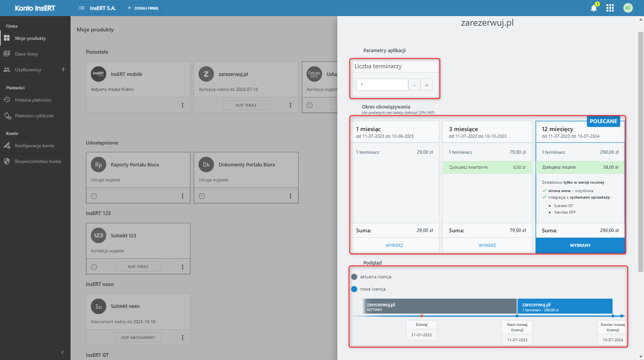The image size is (644, 360).
Task: Click the plus icon to add user
Action: [63, 69]
